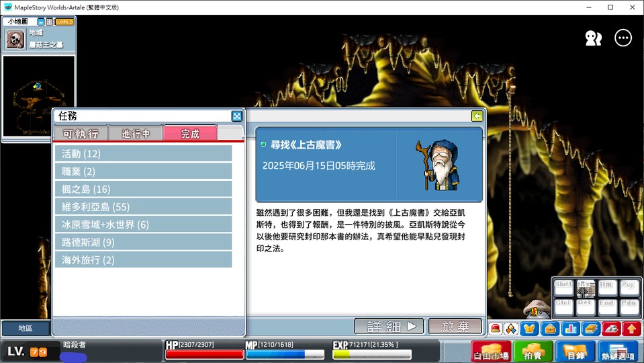Toggle the WORLD map button on minimap

click(x=64, y=22)
